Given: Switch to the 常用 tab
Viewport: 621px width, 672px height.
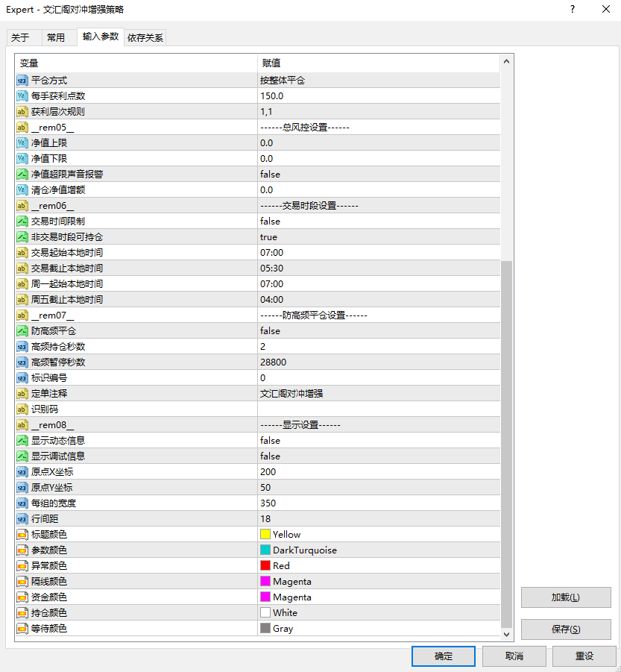Looking at the screenshot, I should click(x=57, y=37).
